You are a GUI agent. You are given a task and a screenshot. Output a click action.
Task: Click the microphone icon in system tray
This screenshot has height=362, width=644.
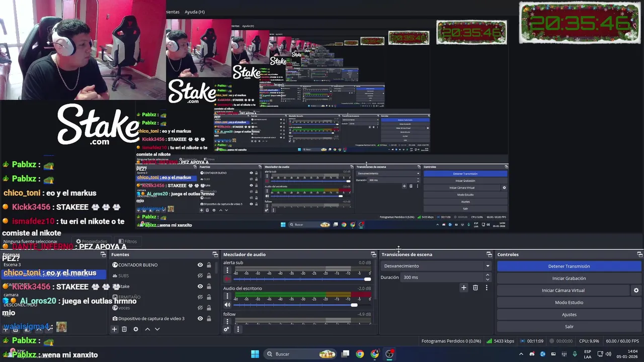[x=575, y=354]
